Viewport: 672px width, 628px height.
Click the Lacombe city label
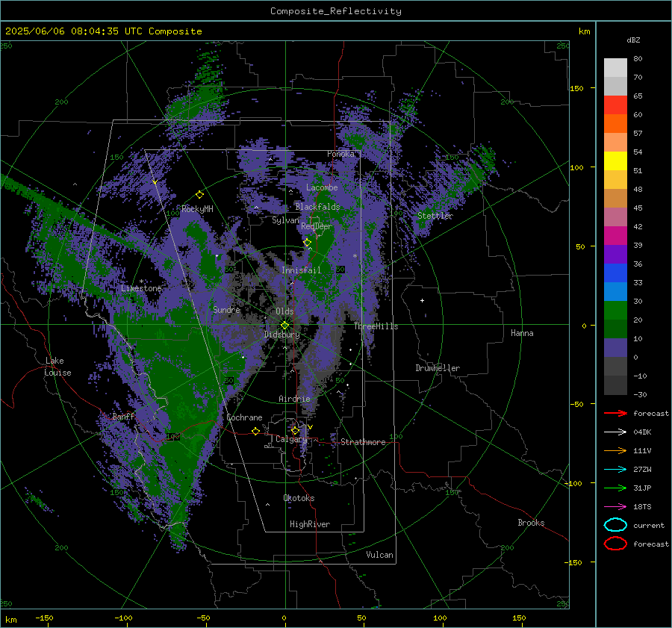click(322, 187)
